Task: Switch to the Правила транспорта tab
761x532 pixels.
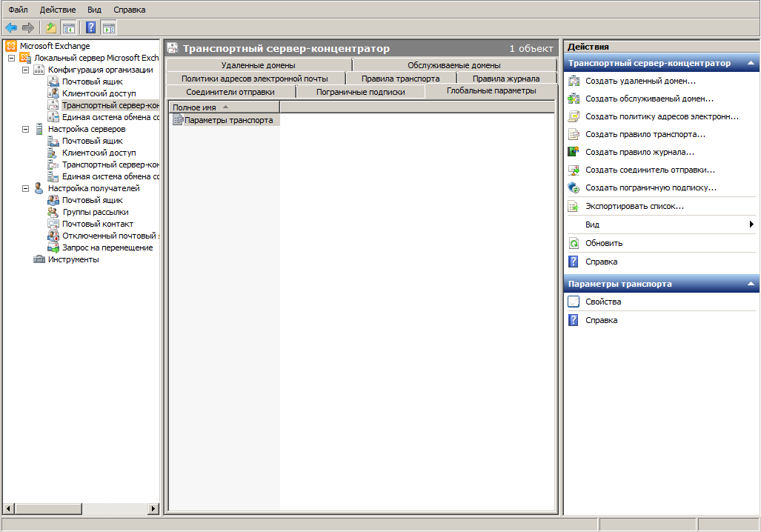Action: [x=400, y=79]
